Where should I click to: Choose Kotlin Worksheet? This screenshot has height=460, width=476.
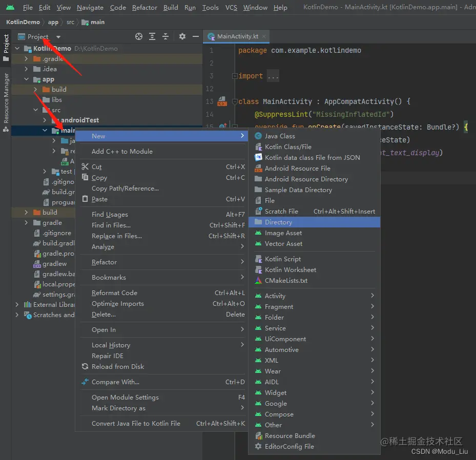tap(314, 270)
